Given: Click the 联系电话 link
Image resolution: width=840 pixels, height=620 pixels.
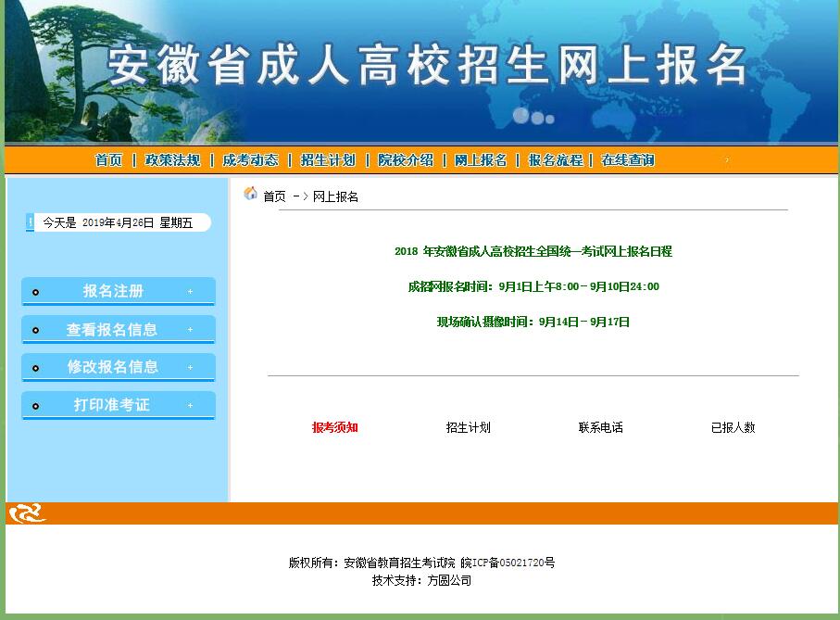Looking at the screenshot, I should (x=600, y=427).
